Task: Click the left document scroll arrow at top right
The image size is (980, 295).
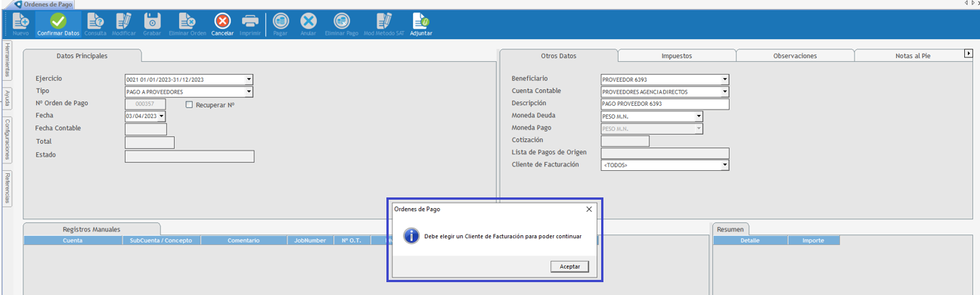Action: (x=966, y=4)
